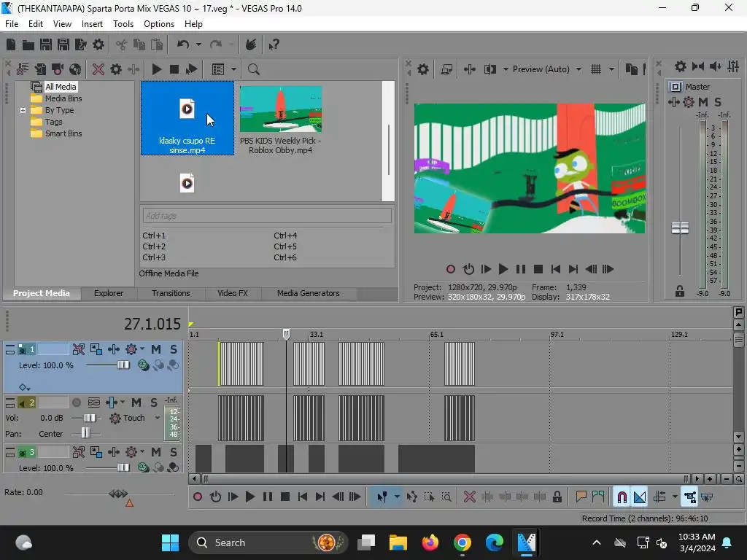Image resolution: width=747 pixels, height=560 pixels.
Task: Toggle preview on external monitor
Action: point(446,69)
